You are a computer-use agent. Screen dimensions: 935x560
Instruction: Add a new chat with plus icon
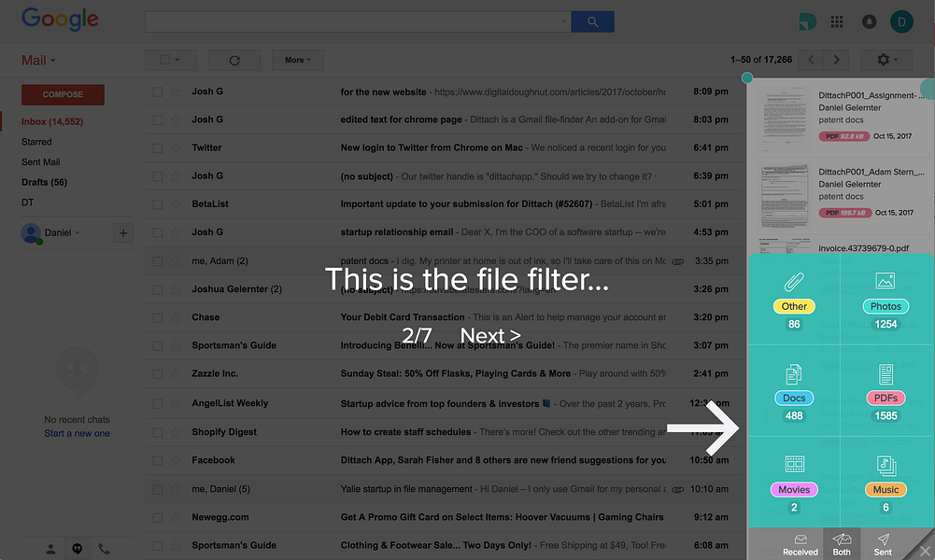123,233
